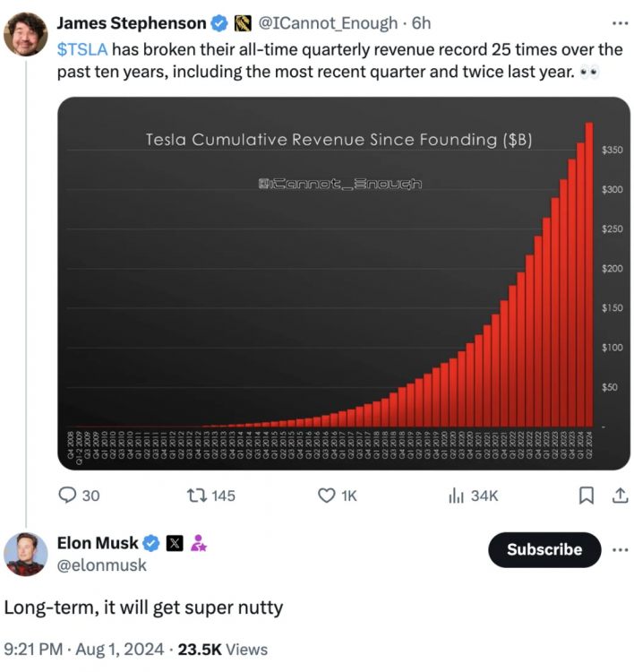
Task: Click the @elonmusk handle
Action: point(101,565)
